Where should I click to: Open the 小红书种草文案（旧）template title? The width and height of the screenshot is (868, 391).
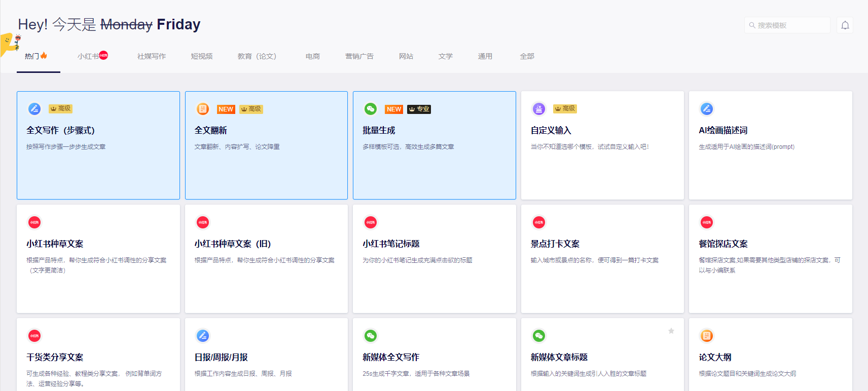pyautogui.click(x=233, y=244)
